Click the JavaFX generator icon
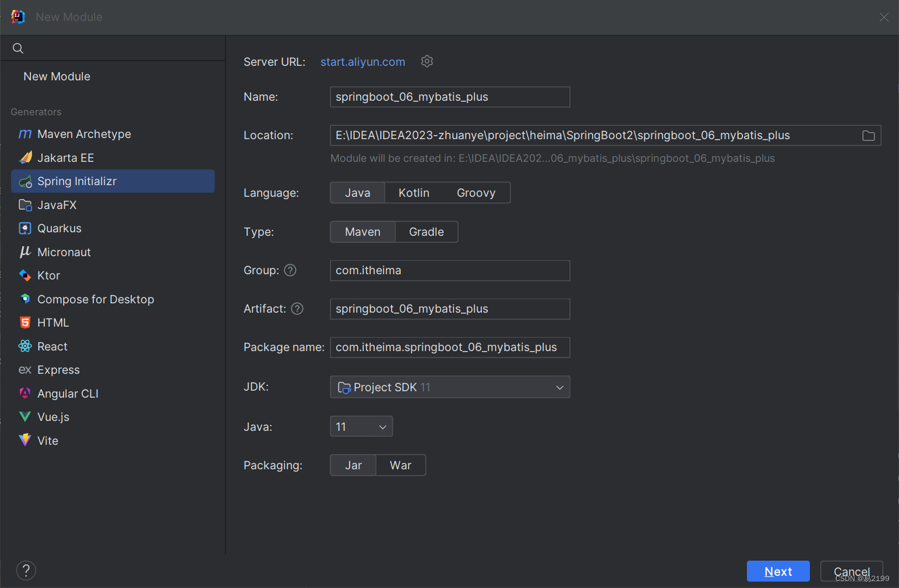Viewport: 899px width, 588px height. [x=25, y=205]
